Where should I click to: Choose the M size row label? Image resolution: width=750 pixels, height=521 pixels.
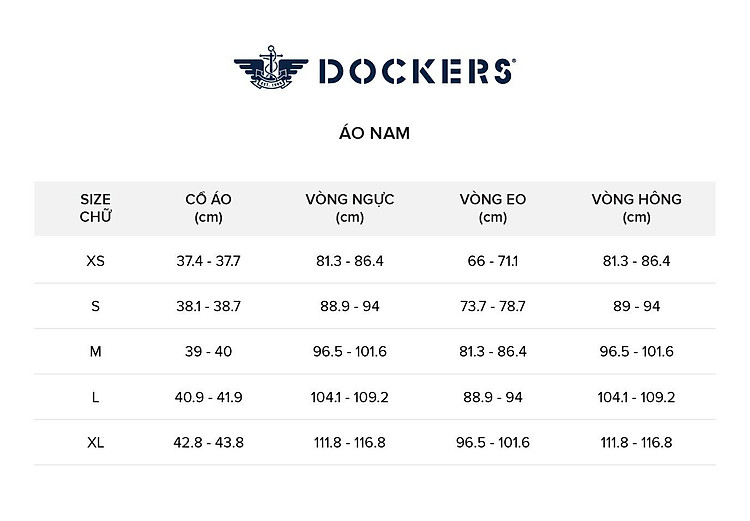coord(95,351)
